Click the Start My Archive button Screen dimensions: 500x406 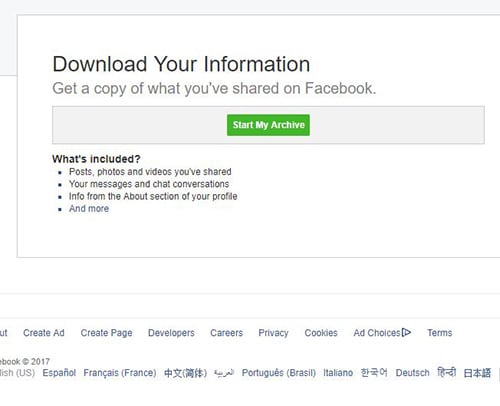[268, 125]
